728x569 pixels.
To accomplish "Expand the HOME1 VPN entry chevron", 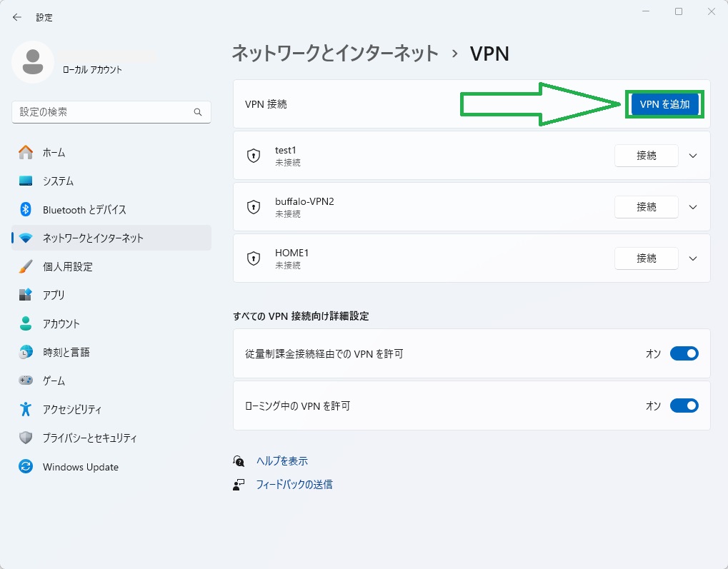I will point(692,258).
